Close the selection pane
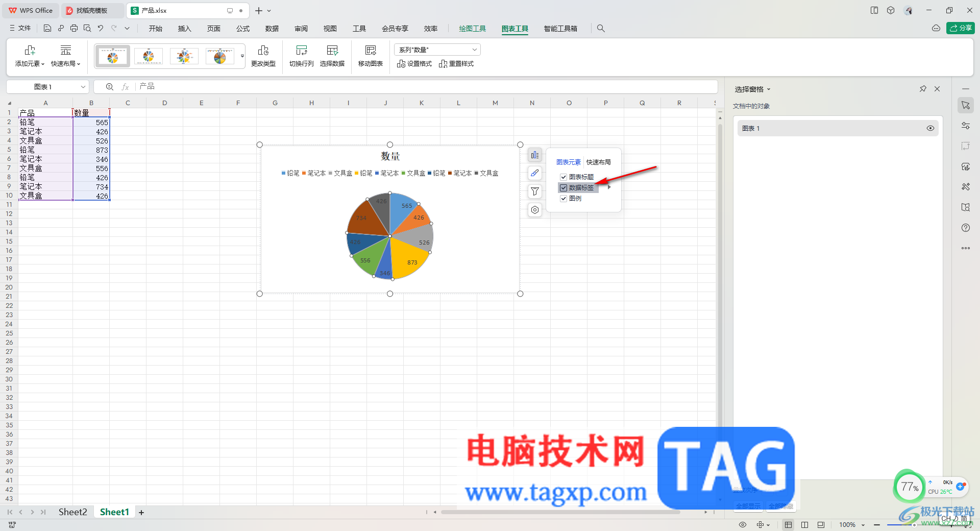 coord(937,89)
